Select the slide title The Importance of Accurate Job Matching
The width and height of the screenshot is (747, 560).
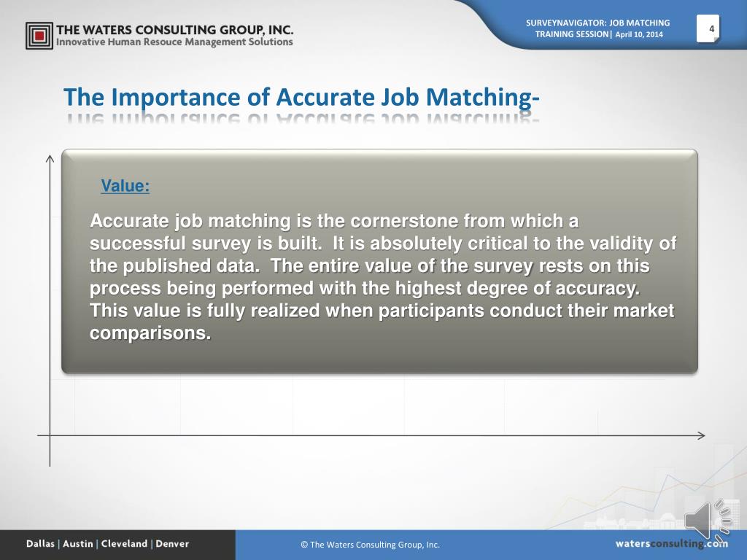301,97
